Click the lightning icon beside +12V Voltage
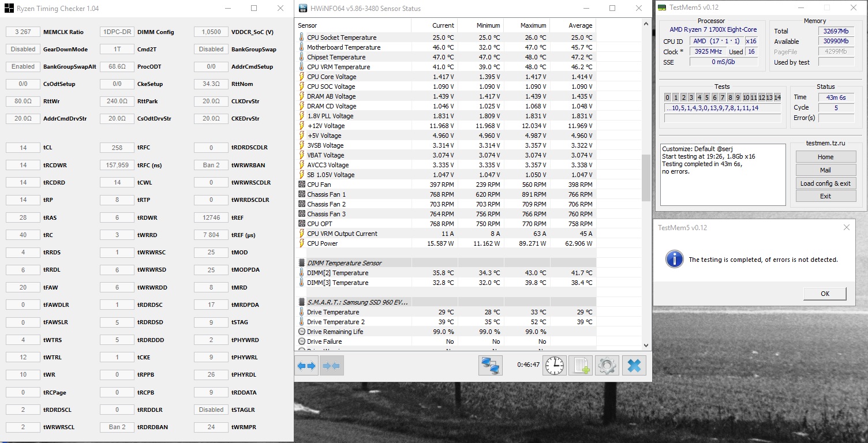The image size is (868, 443). pos(301,126)
